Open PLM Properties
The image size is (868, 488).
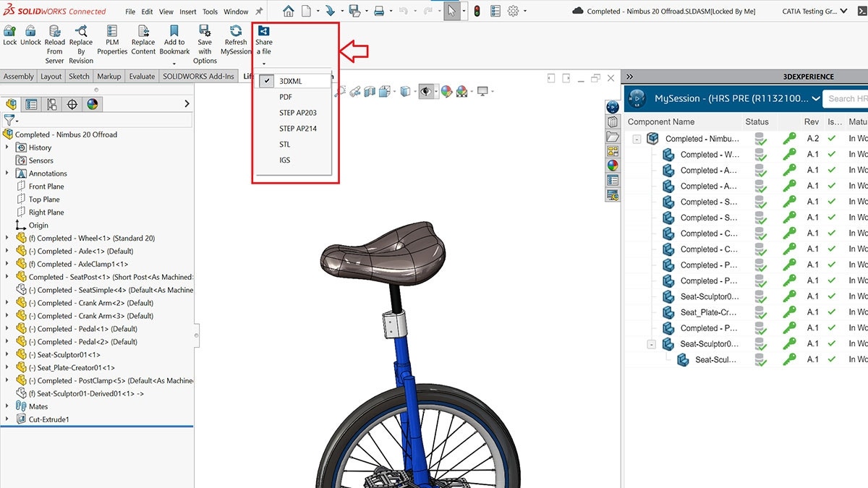[x=112, y=40]
